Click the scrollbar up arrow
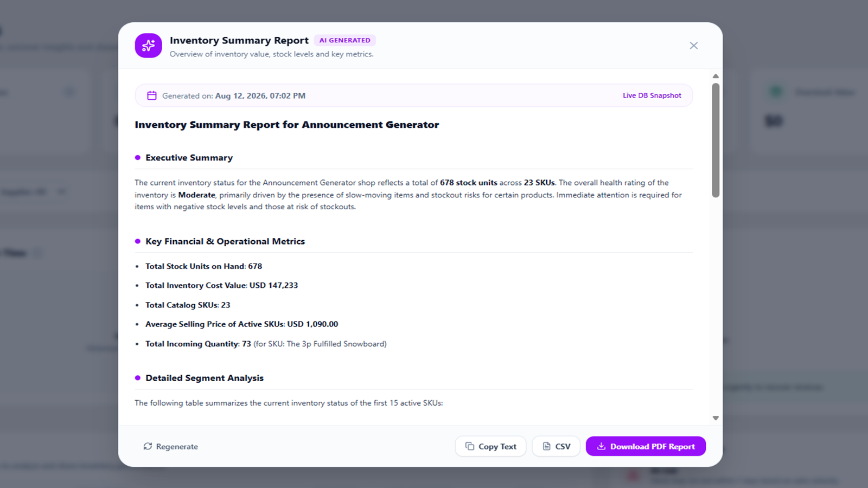The width and height of the screenshot is (868, 488). tap(716, 76)
